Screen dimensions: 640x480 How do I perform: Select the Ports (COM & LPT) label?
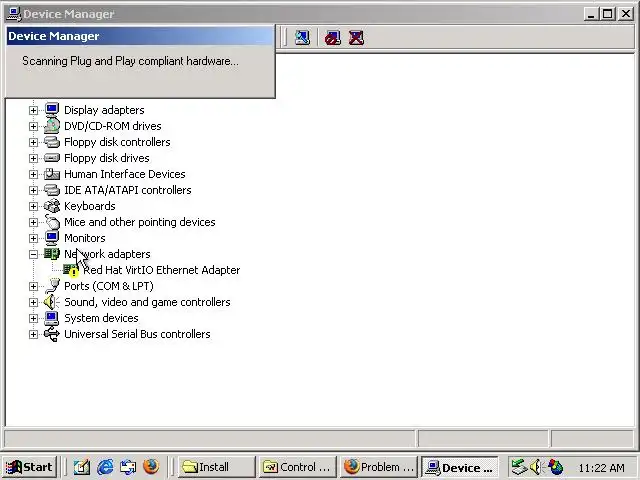tap(109, 286)
